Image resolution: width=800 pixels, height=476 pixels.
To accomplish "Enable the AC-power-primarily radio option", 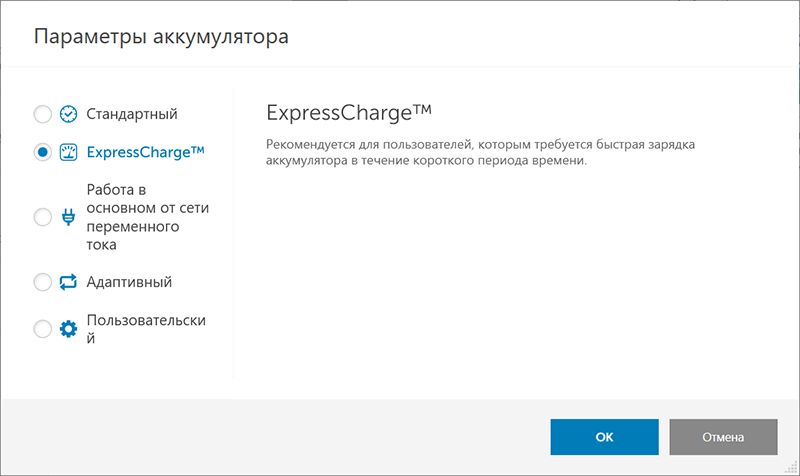I will (x=42, y=217).
